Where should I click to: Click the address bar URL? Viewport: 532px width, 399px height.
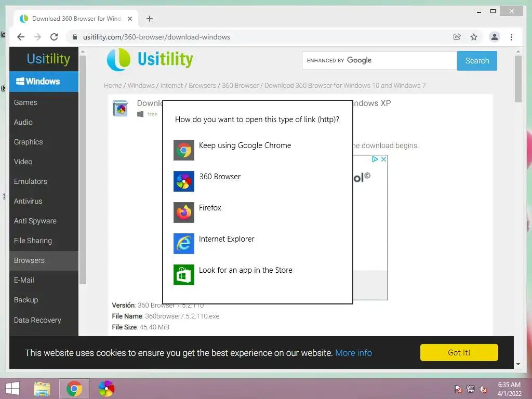(x=156, y=37)
